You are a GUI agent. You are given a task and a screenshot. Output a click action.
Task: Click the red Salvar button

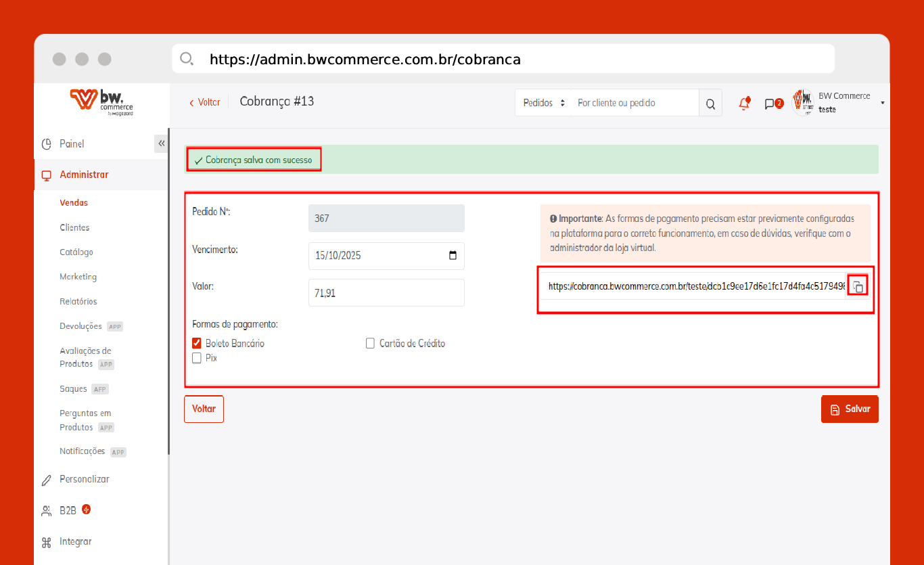pos(850,409)
